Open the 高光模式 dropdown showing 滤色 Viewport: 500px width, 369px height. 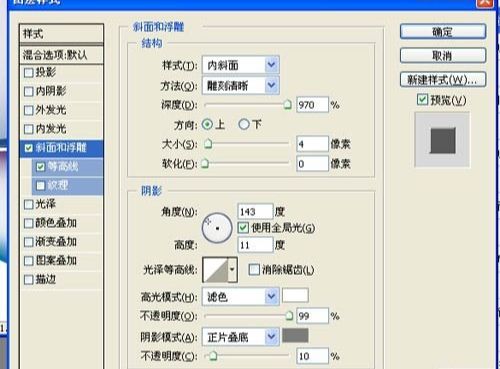coord(240,296)
